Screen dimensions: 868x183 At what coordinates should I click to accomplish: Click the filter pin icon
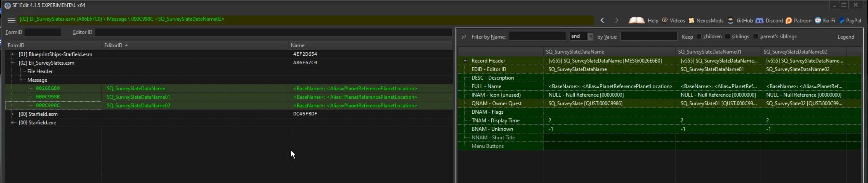click(464, 37)
